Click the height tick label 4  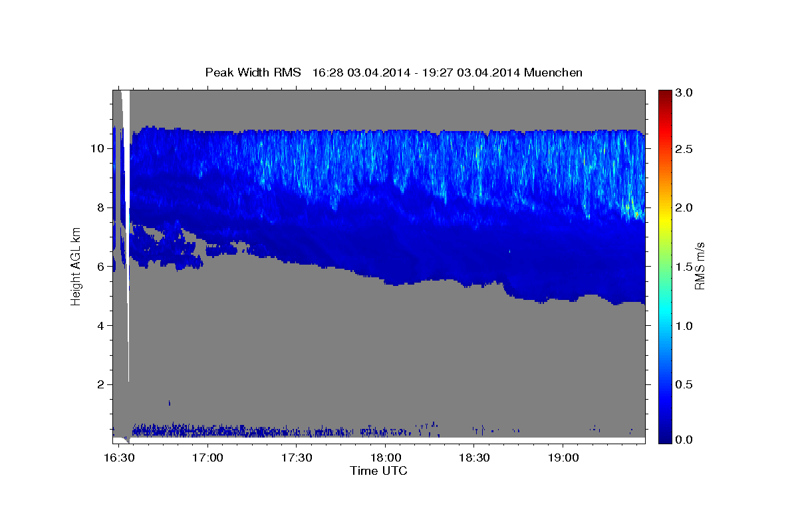(102, 325)
